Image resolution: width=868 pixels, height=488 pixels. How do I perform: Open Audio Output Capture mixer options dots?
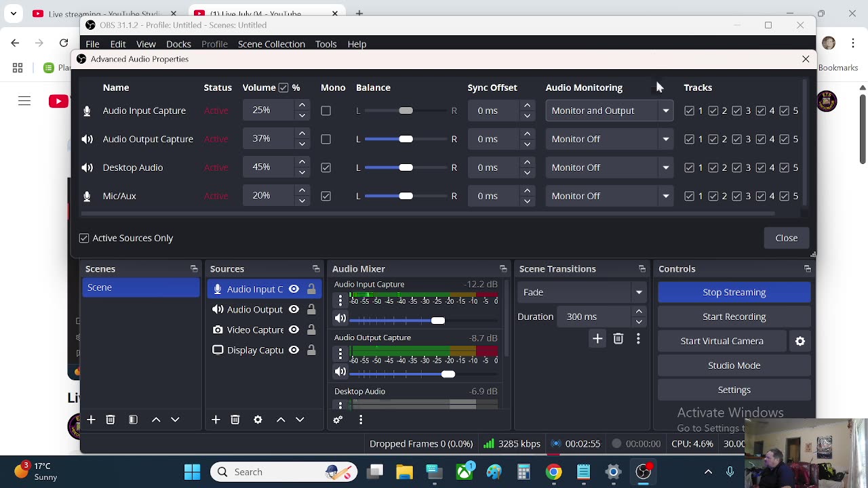pyautogui.click(x=340, y=353)
